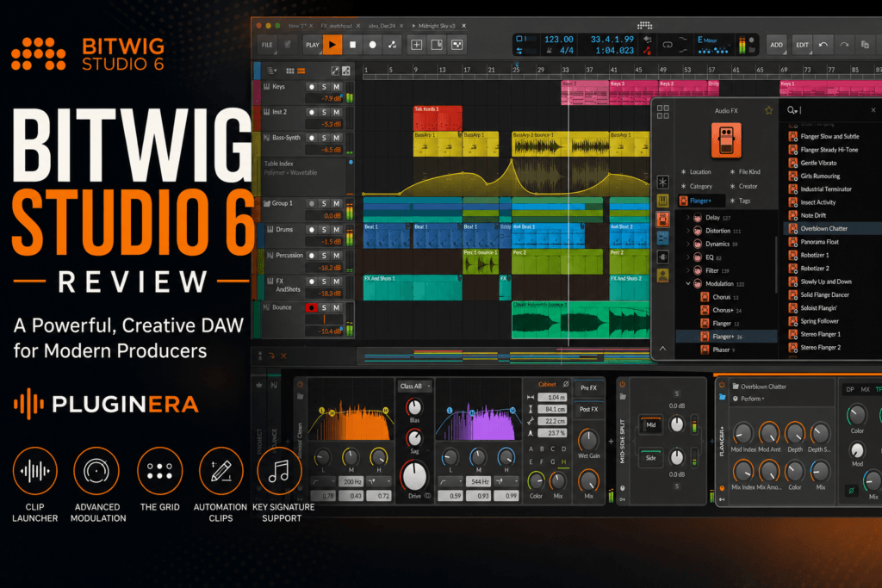Click the metronome icon by 4/4
Image resolution: width=882 pixels, height=588 pixels.
click(549, 51)
